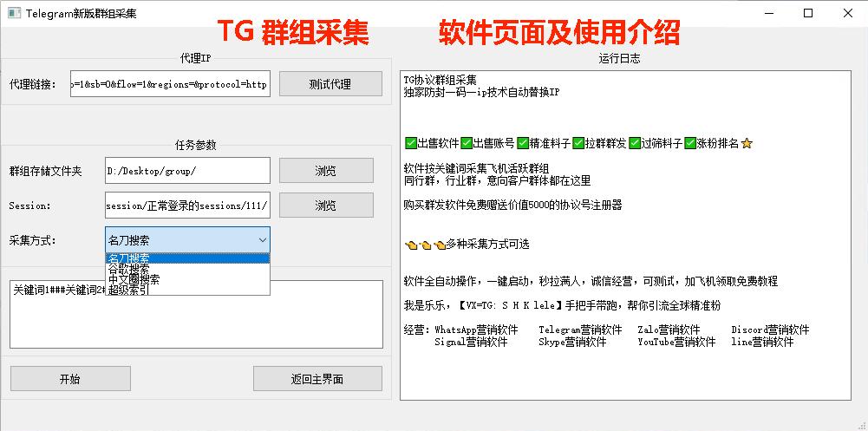
Task: Click the window resize grip corner
Action: tap(863, 426)
